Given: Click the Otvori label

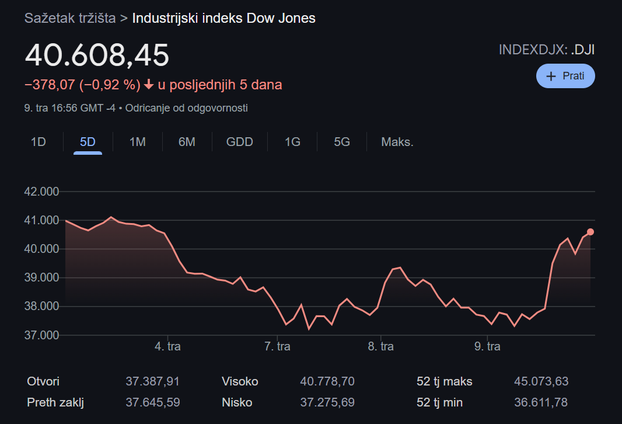Looking at the screenshot, I should pos(43,382).
